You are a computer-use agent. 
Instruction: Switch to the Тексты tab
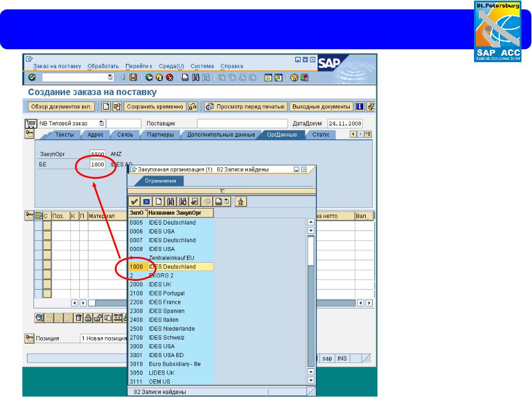[x=64, y=134]
